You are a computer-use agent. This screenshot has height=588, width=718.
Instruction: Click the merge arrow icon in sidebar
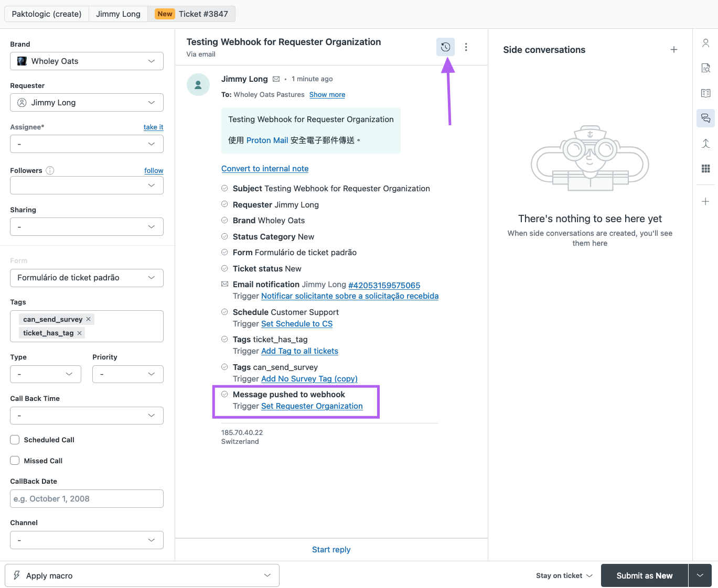tap(705, 143)
